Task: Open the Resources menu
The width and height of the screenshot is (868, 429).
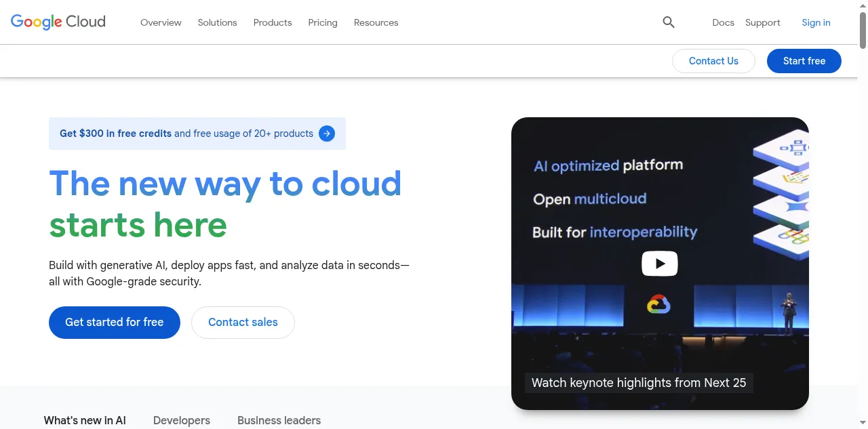Action: pos(376,22)
